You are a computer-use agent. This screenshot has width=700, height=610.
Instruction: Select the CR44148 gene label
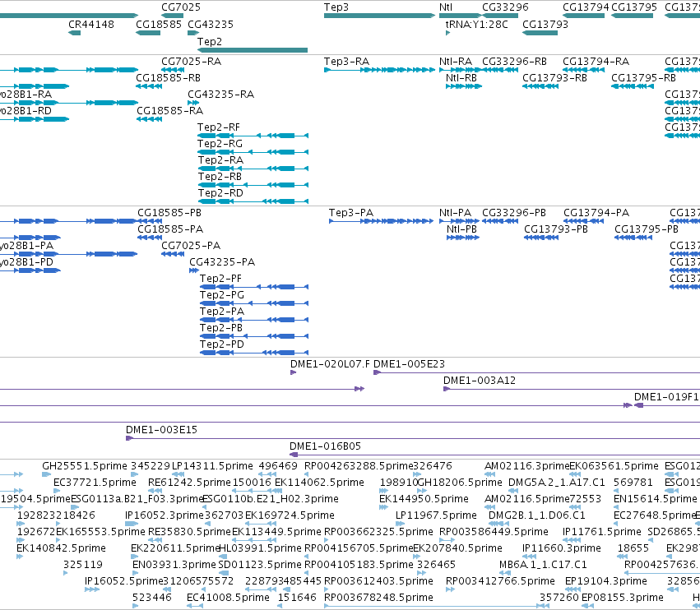pyautogui.click(x=91, y=24)
